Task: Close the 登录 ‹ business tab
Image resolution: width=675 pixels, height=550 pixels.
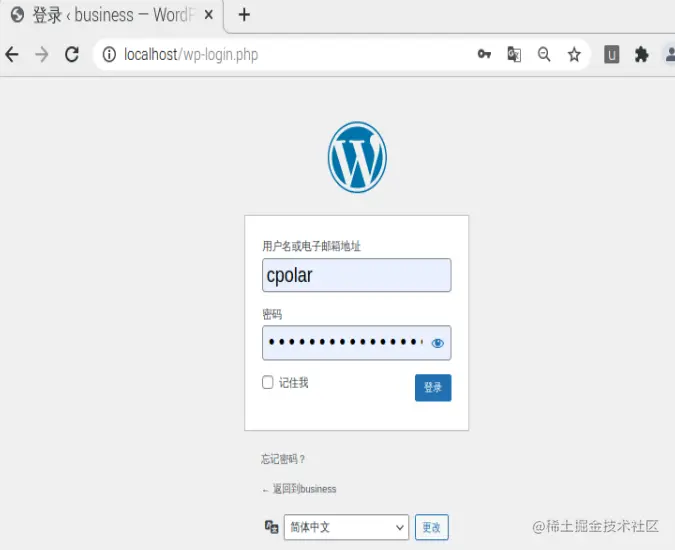Action: coord(209,15)
